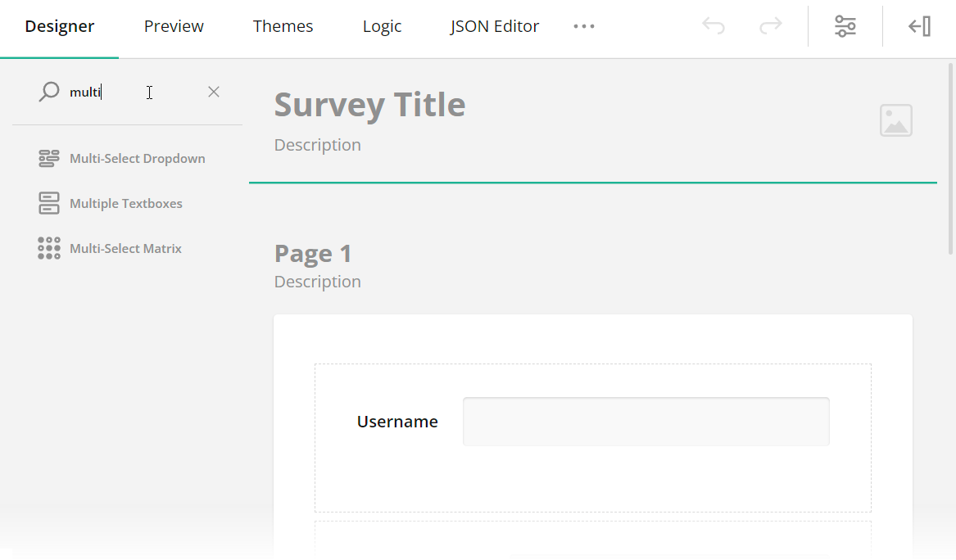Expand the property grid panel icon
Image resolution: width=956 pixels, height=560 pixels.
(919, 25)
